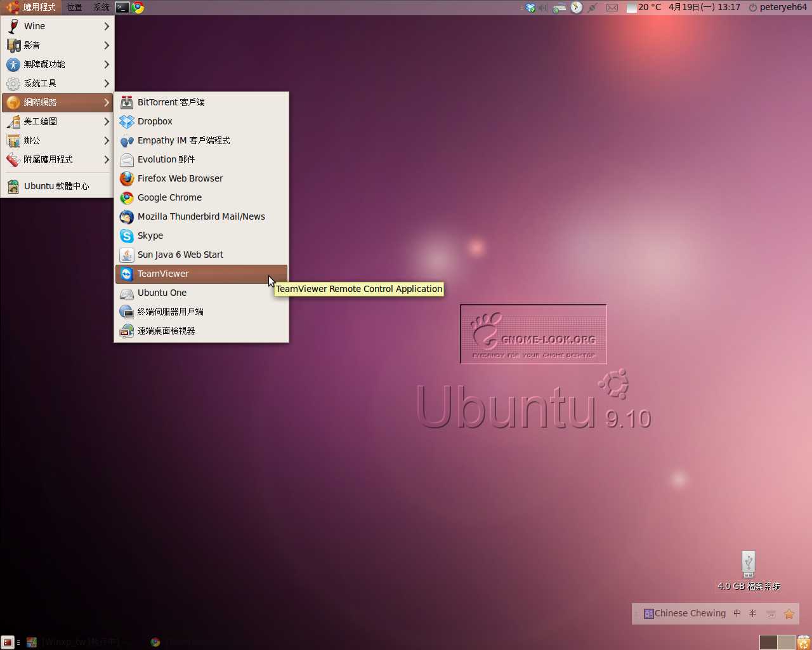Open Ubuntu One entry
Screen dimensions: 812x650
[x=201, y=293]
